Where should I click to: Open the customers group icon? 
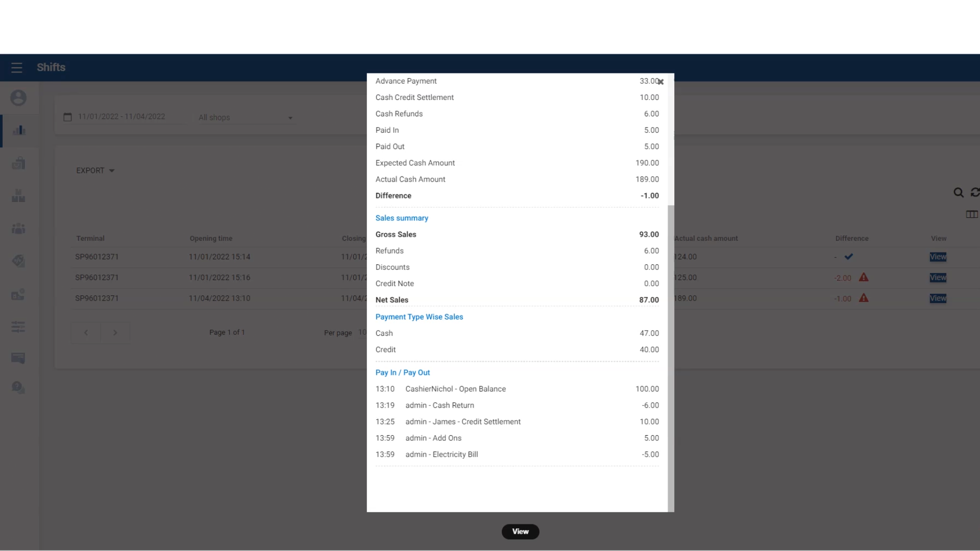(x=18, y=229)
